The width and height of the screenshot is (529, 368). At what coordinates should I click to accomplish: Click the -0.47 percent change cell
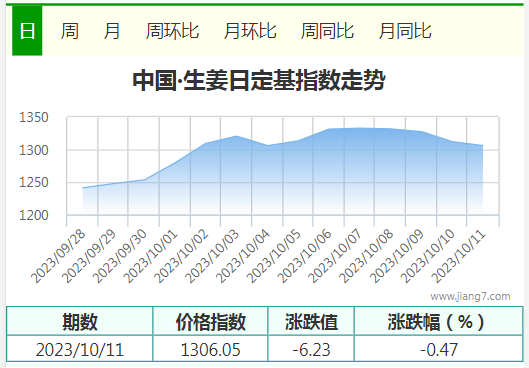pos(439,349)
